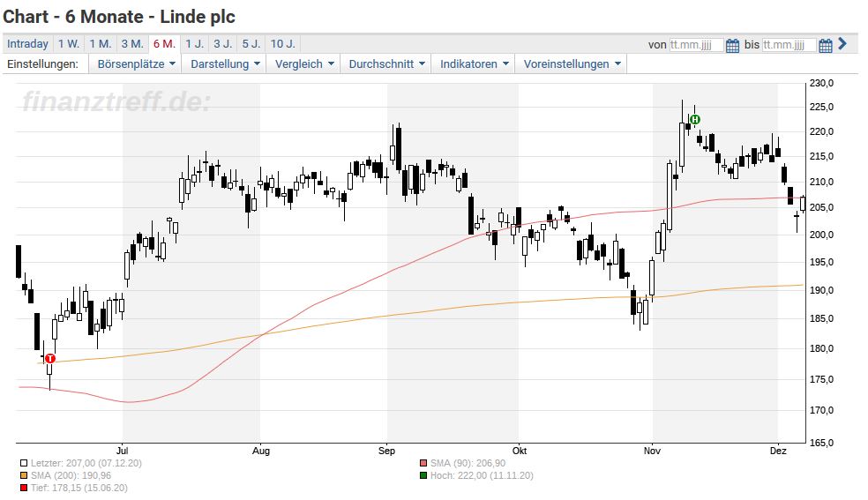
Task: Click legend text 'Tief: 178,15 (15.06.20)'
Action: pos(79,488)
